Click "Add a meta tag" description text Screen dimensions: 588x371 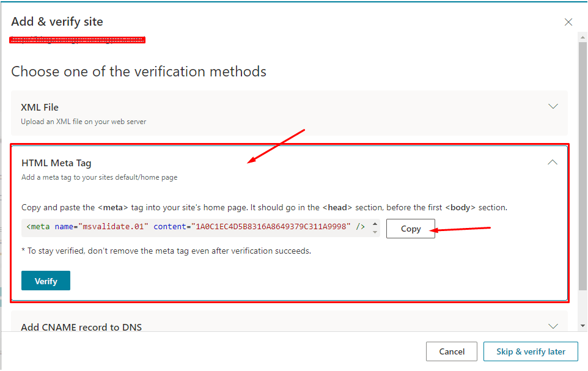pos(99,177)
